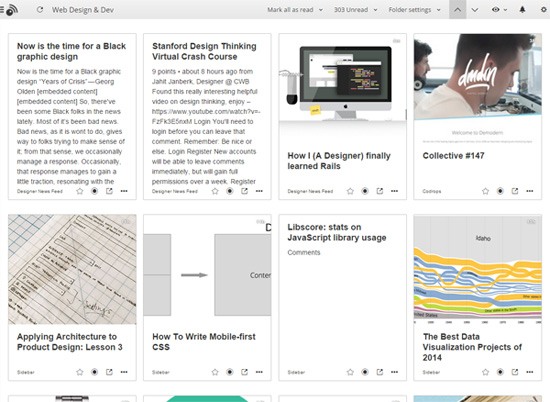Toggle read status on Collective #147 card
This screenshot has width=550, height=402.
click(x=500, y=191)
